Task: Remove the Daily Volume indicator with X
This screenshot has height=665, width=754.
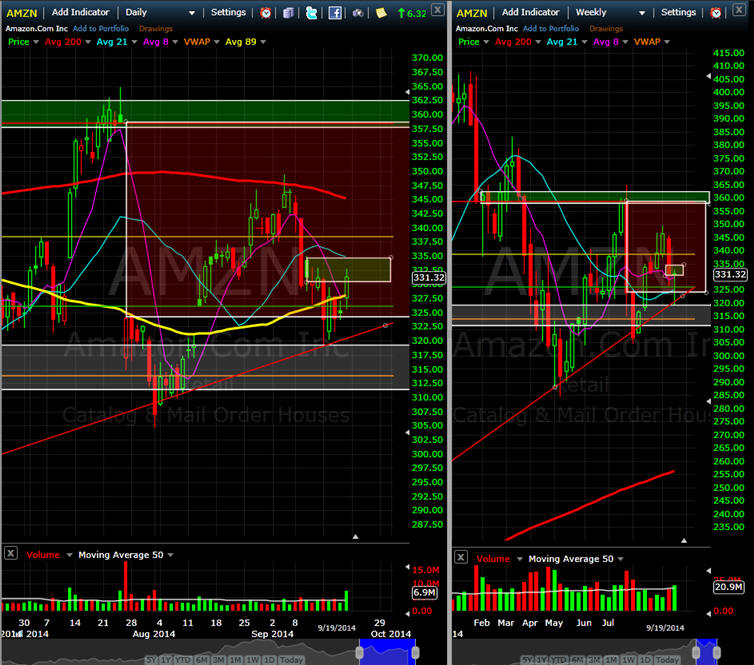Action: (11, 553)
